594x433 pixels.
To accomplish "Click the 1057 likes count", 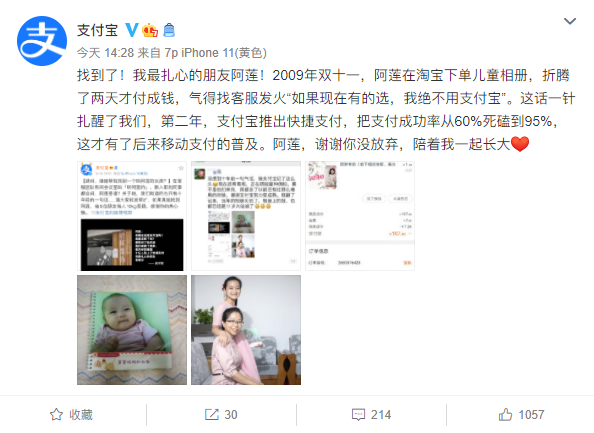I will [x=531, y=414].
